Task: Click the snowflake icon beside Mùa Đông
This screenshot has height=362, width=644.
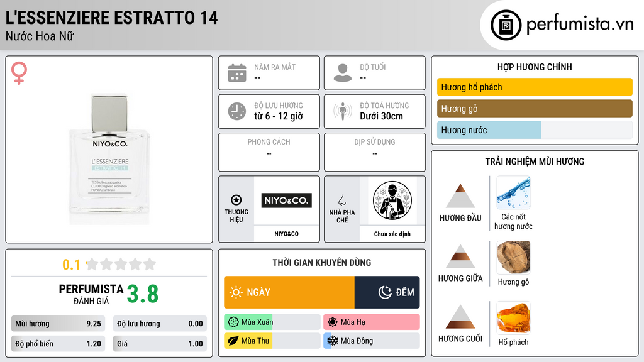Action: [333, 341]
